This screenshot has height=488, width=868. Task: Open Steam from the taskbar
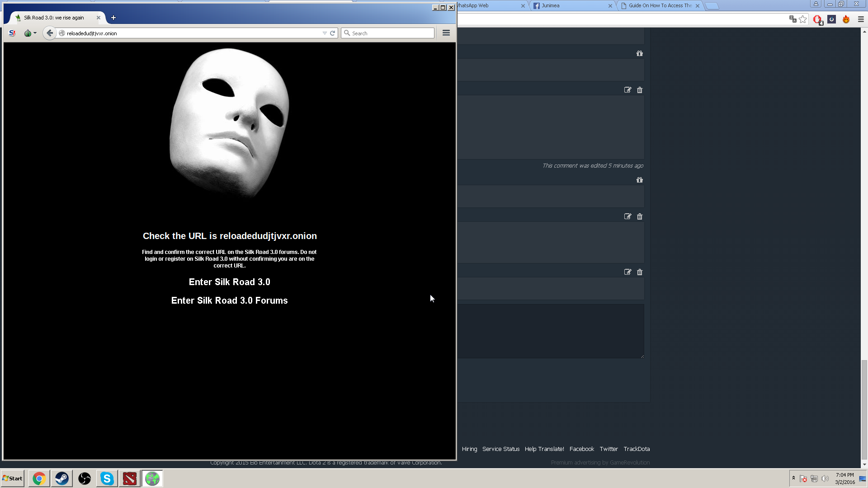(62, 479)
